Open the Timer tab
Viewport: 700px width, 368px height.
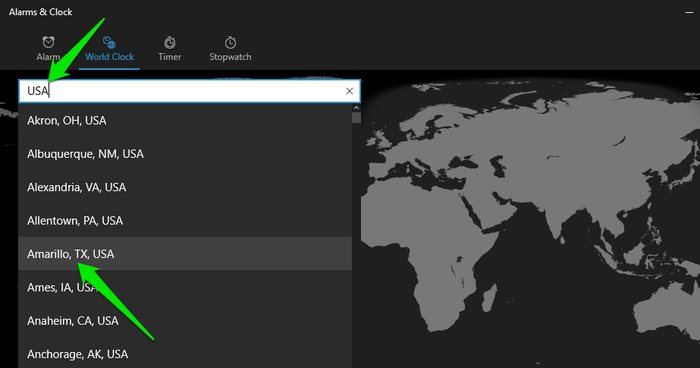170,50
